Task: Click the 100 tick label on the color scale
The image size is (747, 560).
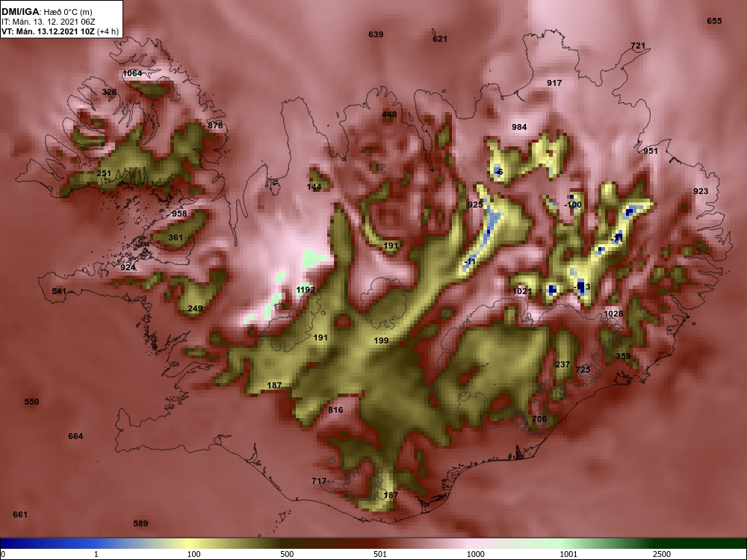Action: (193, 554)
